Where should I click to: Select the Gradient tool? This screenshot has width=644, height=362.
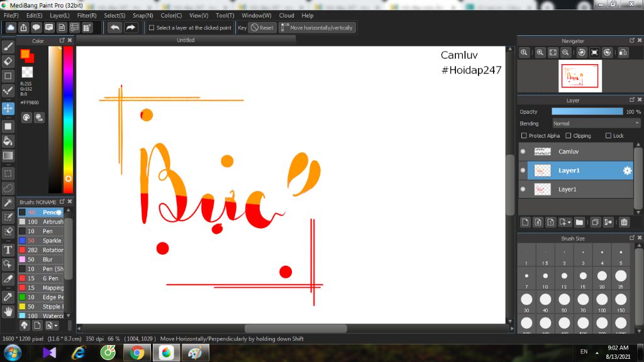8,156
